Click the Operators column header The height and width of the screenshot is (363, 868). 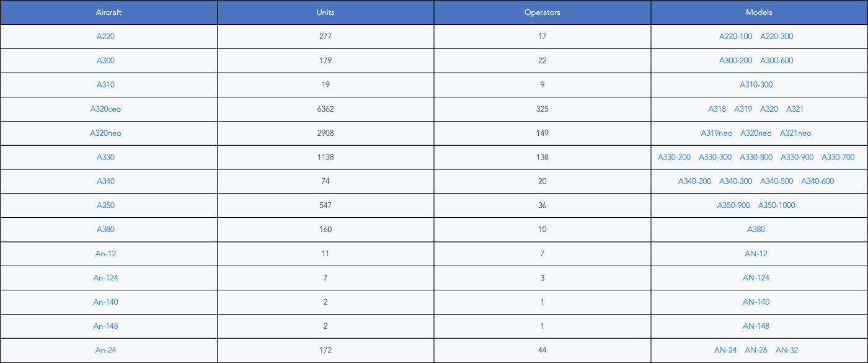coord(542,12)
